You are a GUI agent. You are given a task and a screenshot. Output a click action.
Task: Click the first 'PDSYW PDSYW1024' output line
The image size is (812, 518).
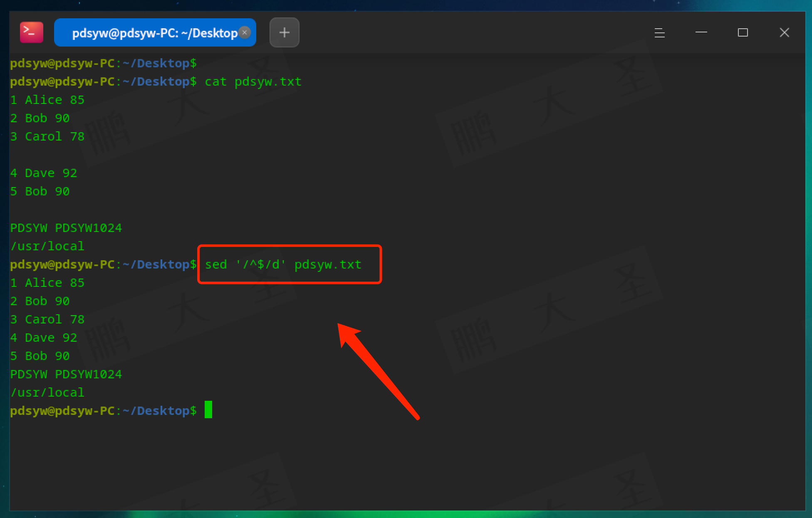pos(66,228)
